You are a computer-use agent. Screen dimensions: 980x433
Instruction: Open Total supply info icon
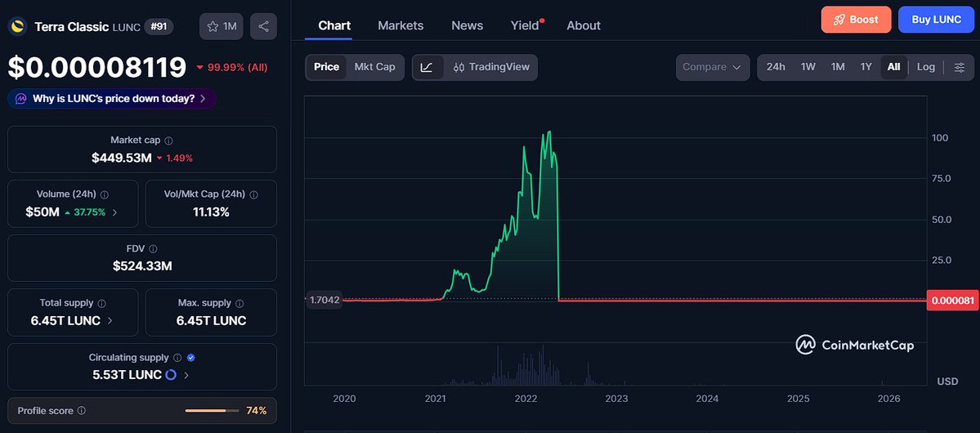pyautogui.click(x=102, y=304)
